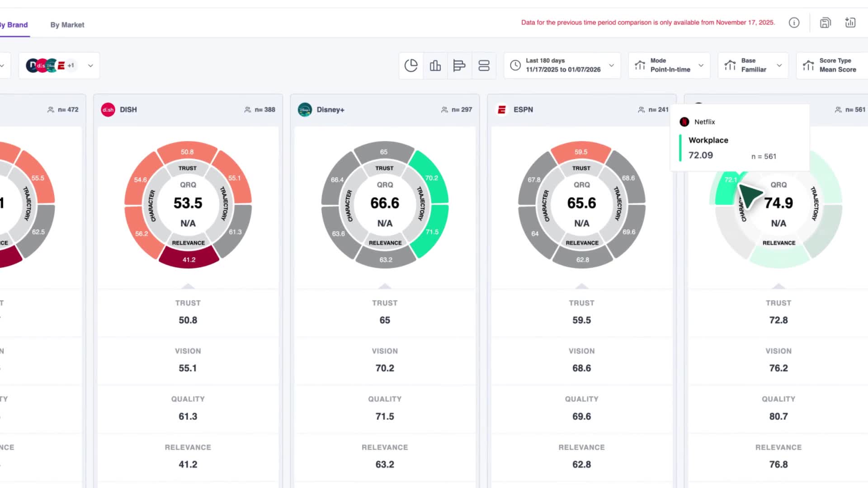Viewport: 868px width, 488px height.
Task: Click ESPN's 59.5 trust donut segment
Action: point(581,152)
